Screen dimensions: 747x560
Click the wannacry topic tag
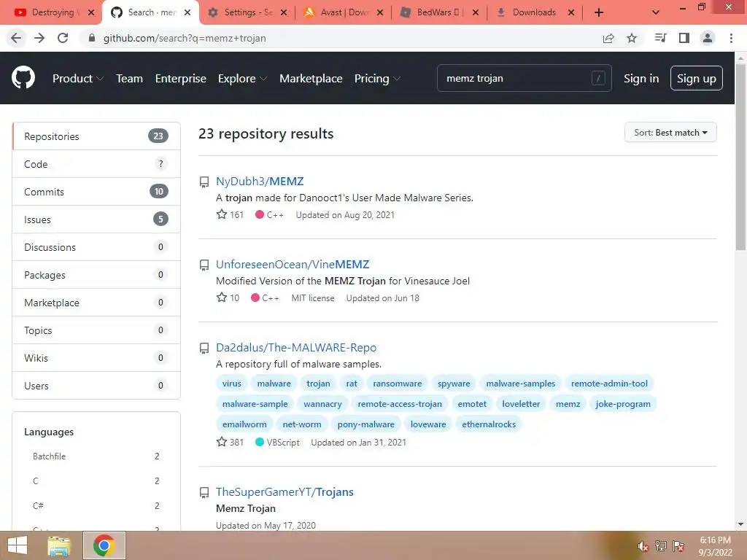322,404
